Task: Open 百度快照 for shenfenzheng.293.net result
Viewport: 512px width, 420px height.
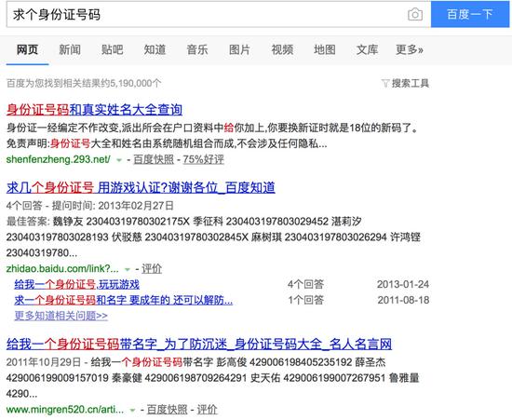Action: tap(154, 159)
